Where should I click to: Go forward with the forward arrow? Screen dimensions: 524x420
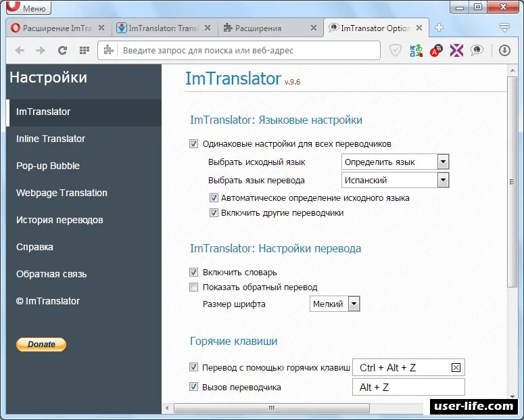pos(41,51)
